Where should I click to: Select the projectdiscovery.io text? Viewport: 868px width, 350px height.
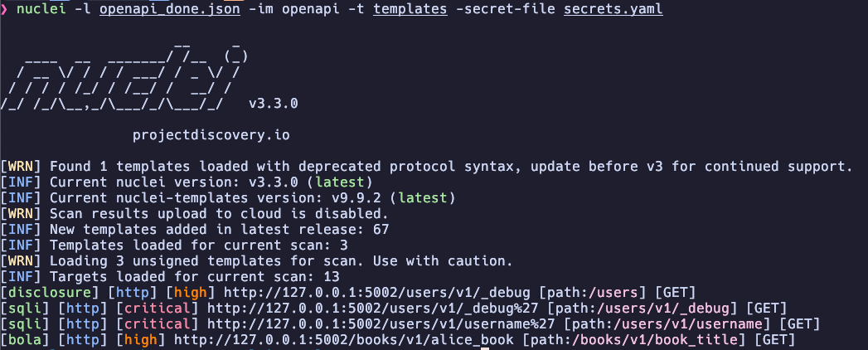pos(211,135)
